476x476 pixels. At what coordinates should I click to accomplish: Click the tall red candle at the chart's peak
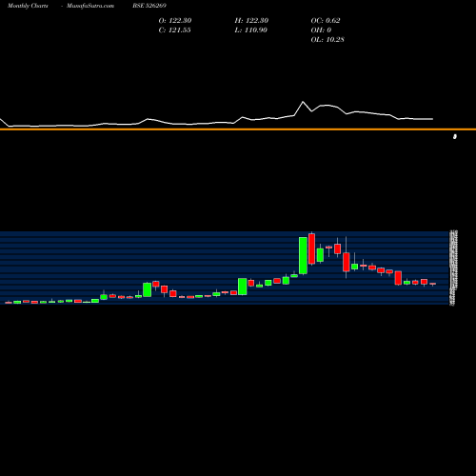(x=311, y=248)
